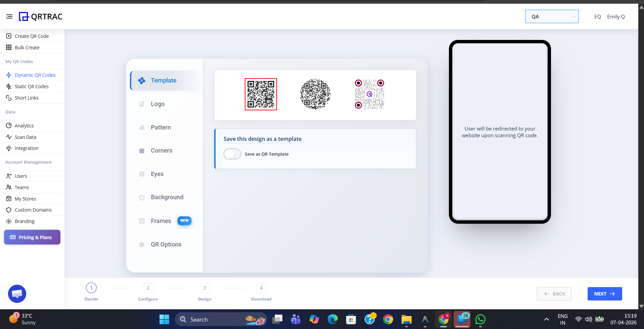This screenshot has width=644, height=329.
Task: Expand the QR Options section
Action: point(166,244)
